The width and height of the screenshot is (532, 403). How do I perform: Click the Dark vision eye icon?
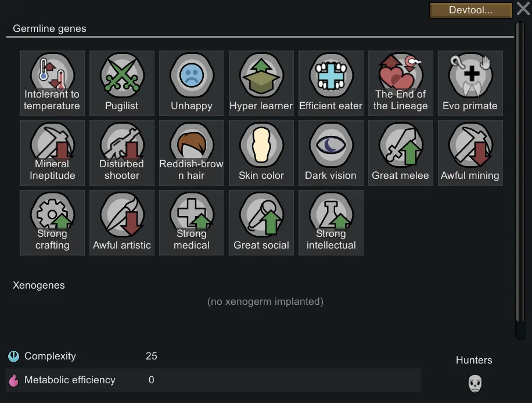click(x=331, y=145)
